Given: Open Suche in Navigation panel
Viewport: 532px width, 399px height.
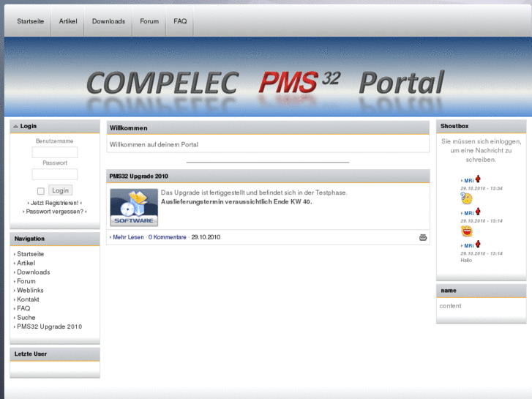Looking at the screenshot, I should coord(26,318).
